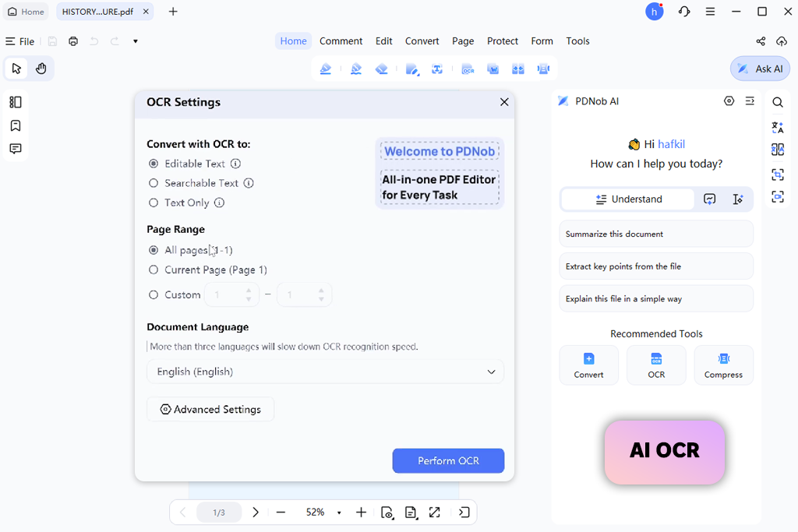Select the Understand mode tab in AI panel
Screen dimensions: 798x532
pos(629,199)
